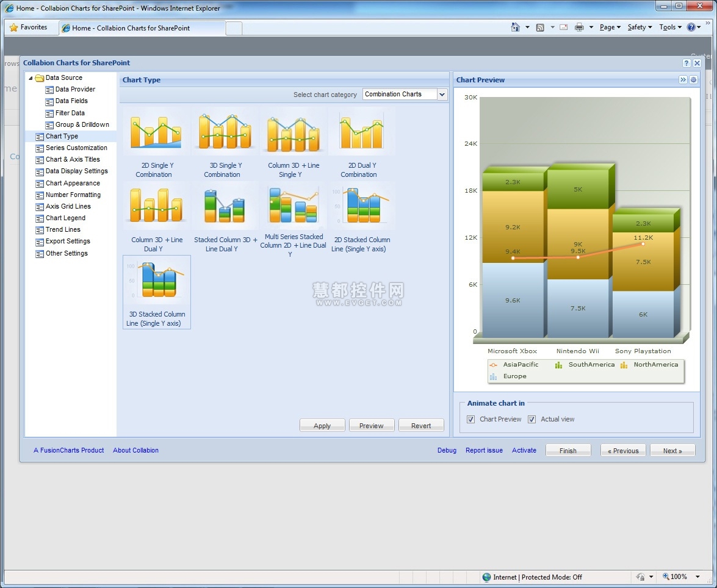This screenshot has height=588, width=717.
Task: Choose the 2D Stacked Column Line chart icon
Action: pyautogui.click(x=361, y=206)
